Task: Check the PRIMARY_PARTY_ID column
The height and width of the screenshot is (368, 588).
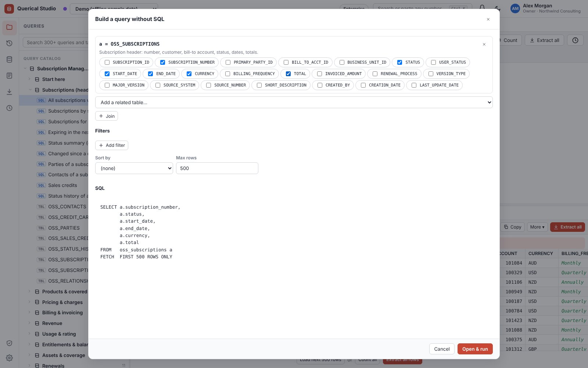Action: coord(228,63)
